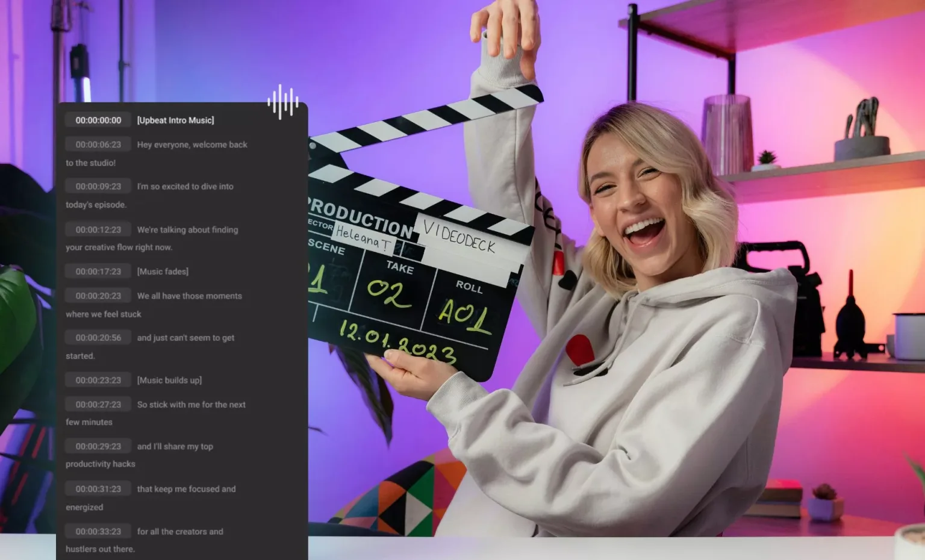Click the "and I'll share my top" caption
The width and height of the screenshot is (925, 560).
(175, 447)
